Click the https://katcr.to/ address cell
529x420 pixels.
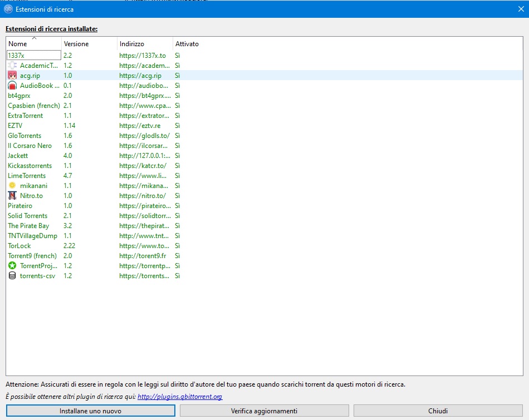point(143,166)
